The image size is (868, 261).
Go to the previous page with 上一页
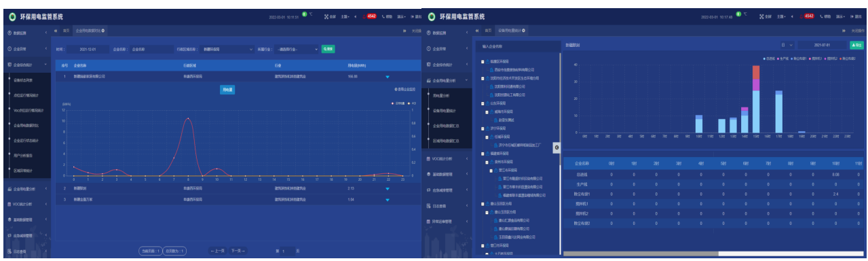[x=218, y=251]
